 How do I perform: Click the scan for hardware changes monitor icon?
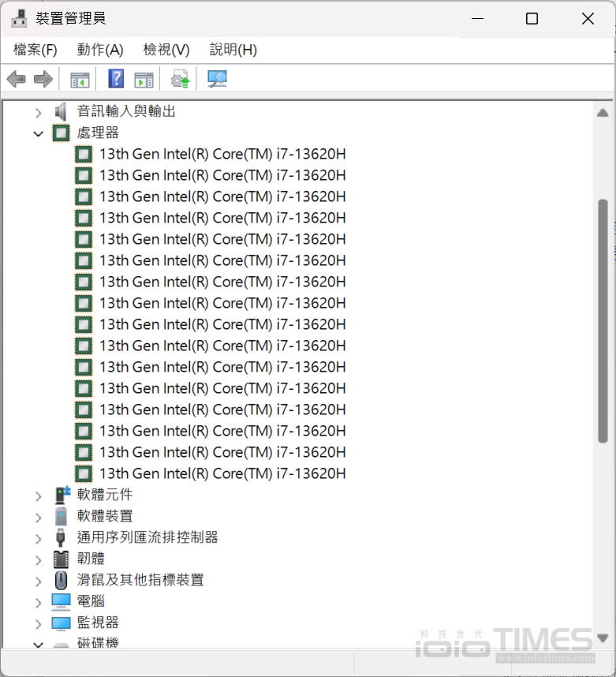click(x=217, y=79)
